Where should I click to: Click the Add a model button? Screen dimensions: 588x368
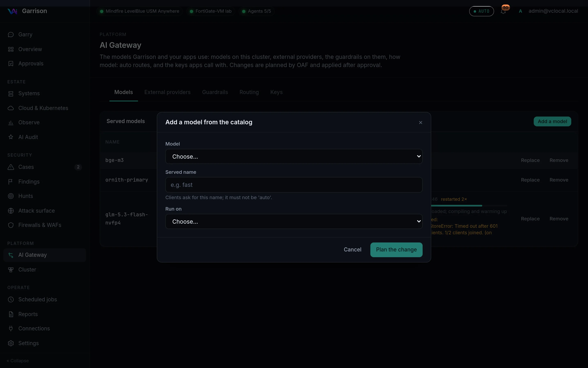pyautogui.click(x=552, y=121)
